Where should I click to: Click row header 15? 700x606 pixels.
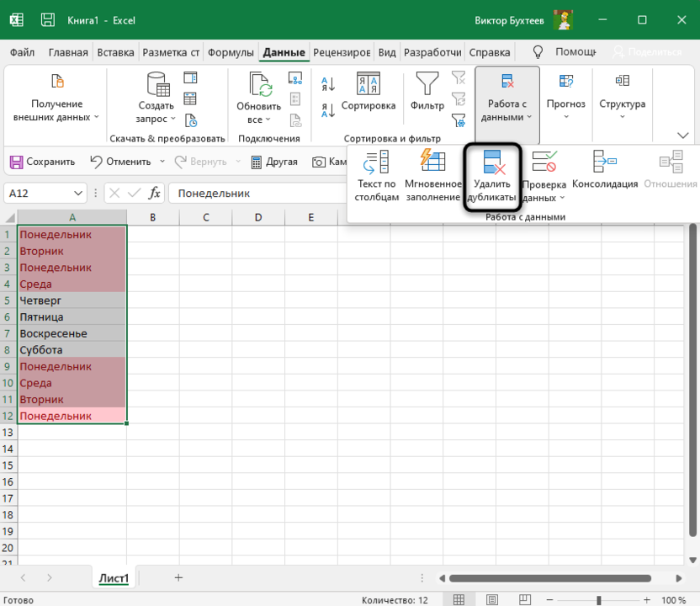click(x=8, y=465)
